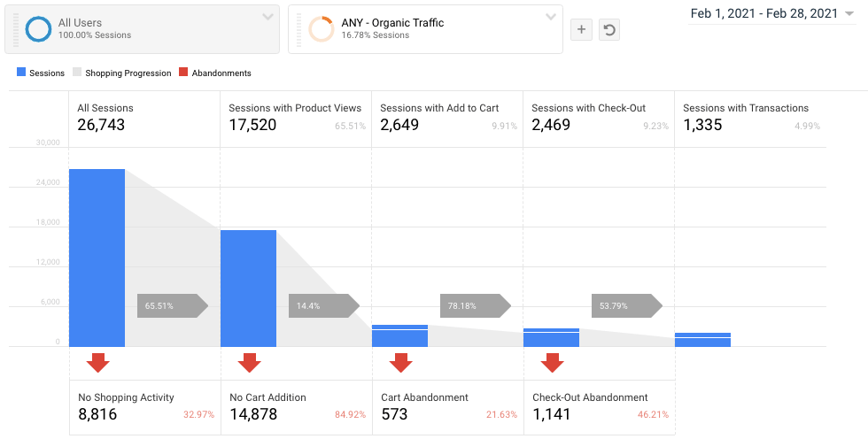The height and width of the screenshot is (439, 868).
Task: Click the 30,000 y-axis label
Action: point(48,142)
